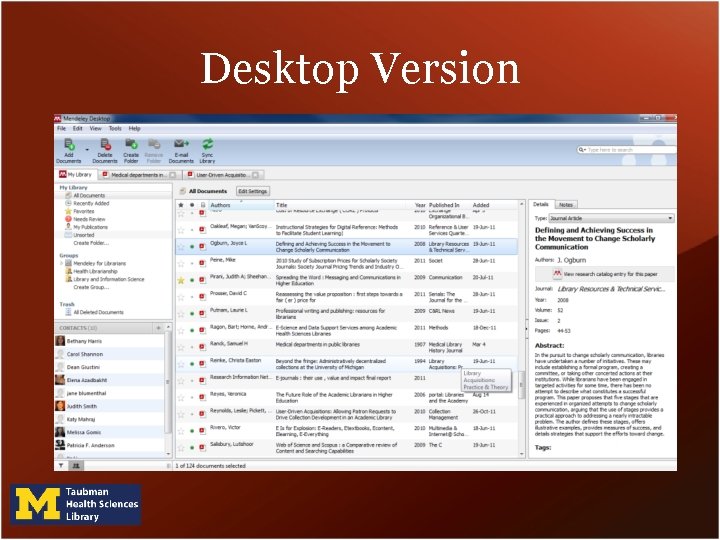720x540 pixels.
Task: Switch to Medical departments in... tab
Action: pyautogui.click(x=138, y=175)
